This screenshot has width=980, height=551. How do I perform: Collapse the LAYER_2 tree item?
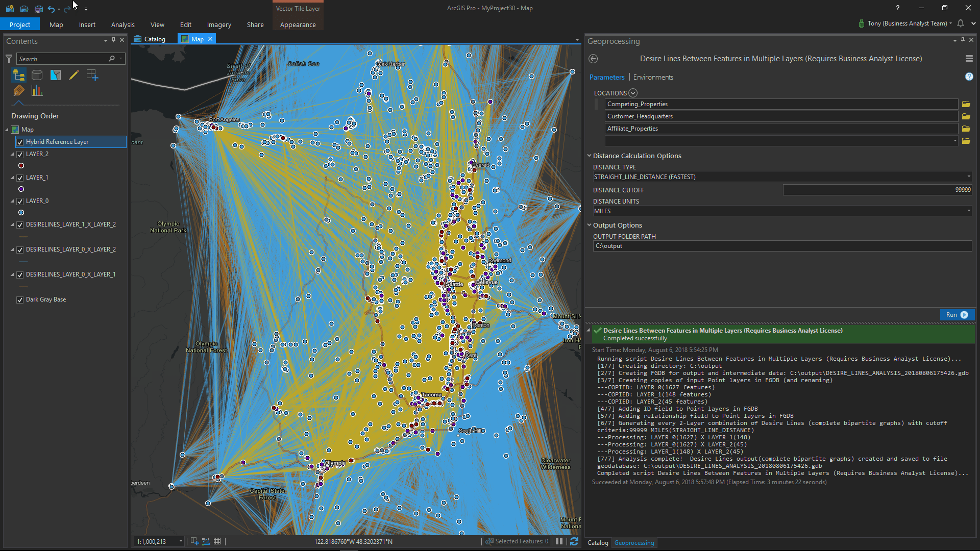(x=13, y=154)
